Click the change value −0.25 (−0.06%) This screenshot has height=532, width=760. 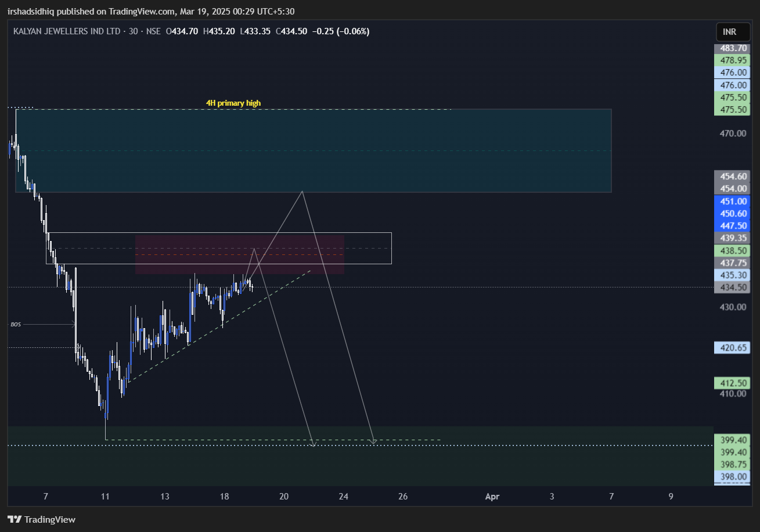[x=341, y=31]
